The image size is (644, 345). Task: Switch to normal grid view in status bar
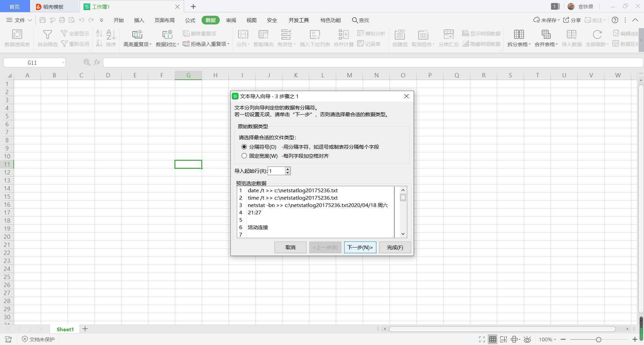492,339
